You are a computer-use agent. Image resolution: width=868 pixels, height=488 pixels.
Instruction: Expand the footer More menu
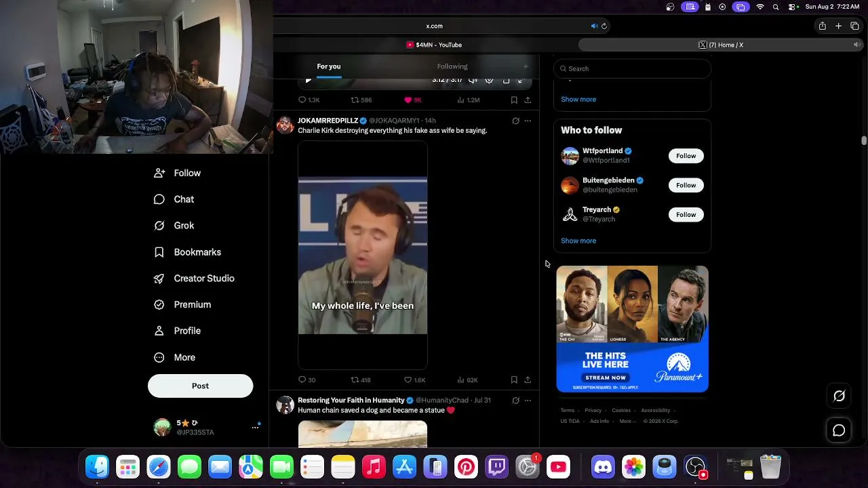click(628, 421)
